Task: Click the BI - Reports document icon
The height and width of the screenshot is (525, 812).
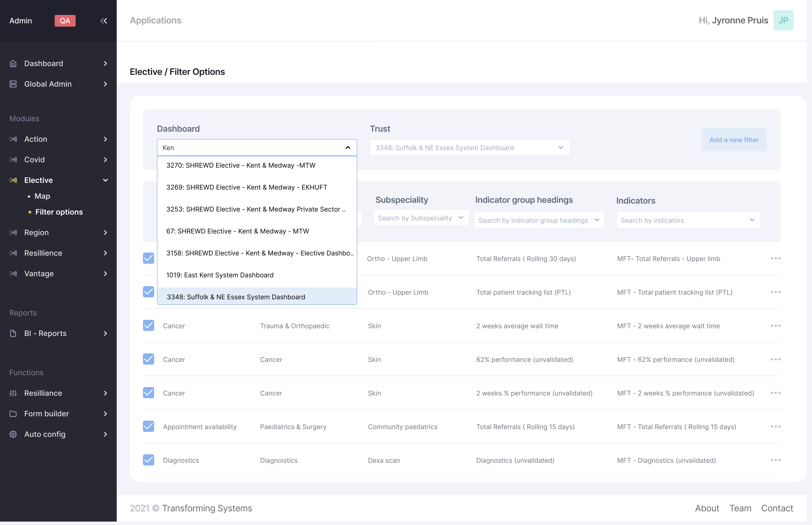Action: (x=13, y=333)
